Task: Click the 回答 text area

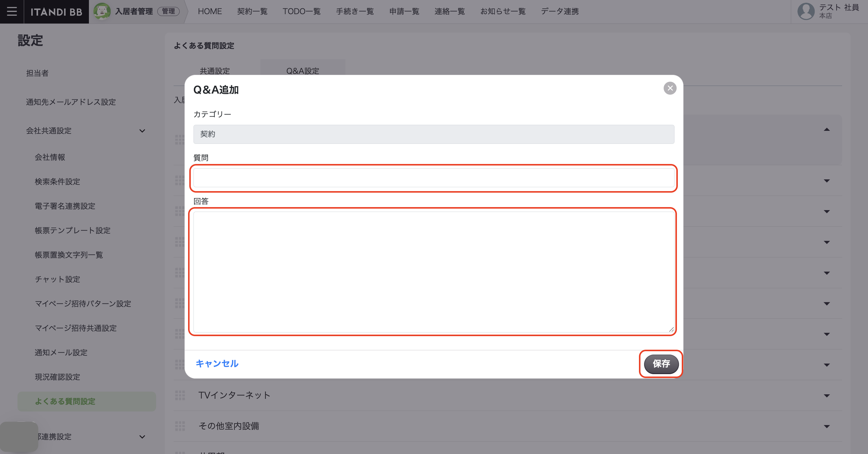Action: pos(434,272)
